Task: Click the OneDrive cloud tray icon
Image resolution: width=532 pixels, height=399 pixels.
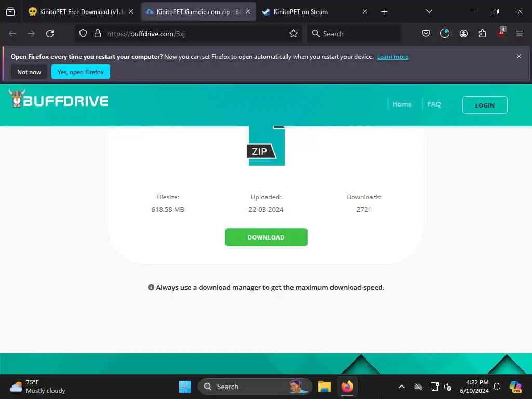Action: click(x=418, y=387)
